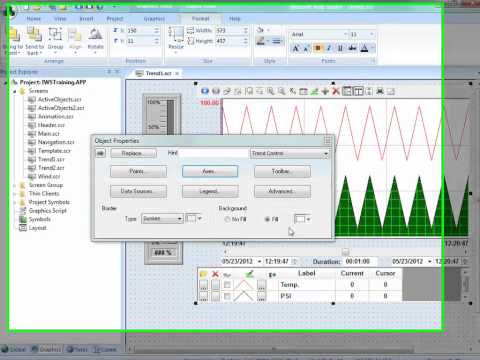Screen dimensions: 480x360
Task: Click the time scroll slider thumb below the chart
Action: click(345, 252)
